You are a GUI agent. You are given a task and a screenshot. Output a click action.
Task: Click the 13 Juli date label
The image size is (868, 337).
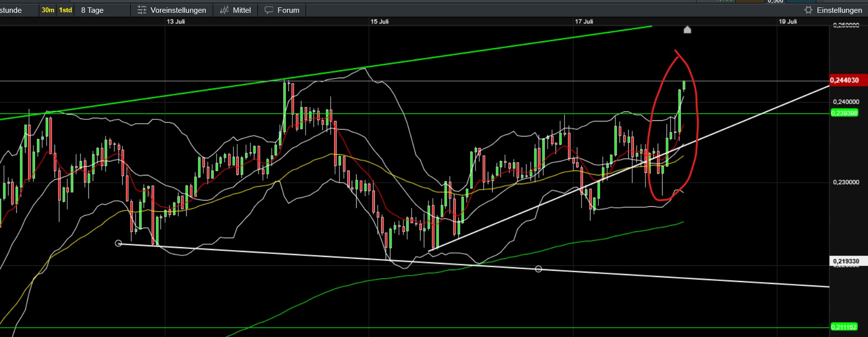coord(176,22)
